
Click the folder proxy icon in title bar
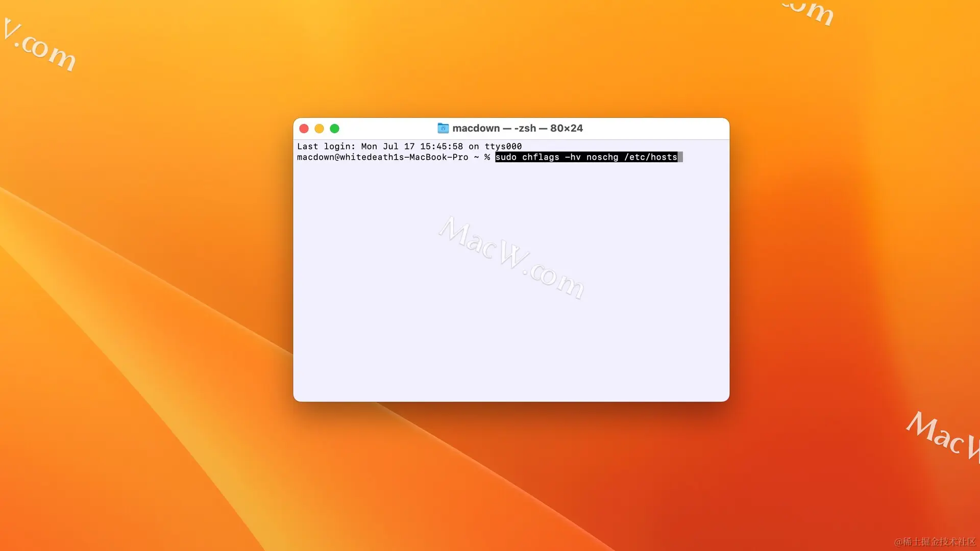click(x=443, y=128)
